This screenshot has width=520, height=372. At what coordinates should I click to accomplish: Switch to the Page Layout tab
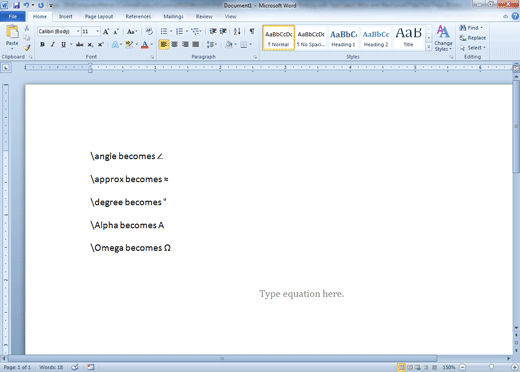coord(99,16)
